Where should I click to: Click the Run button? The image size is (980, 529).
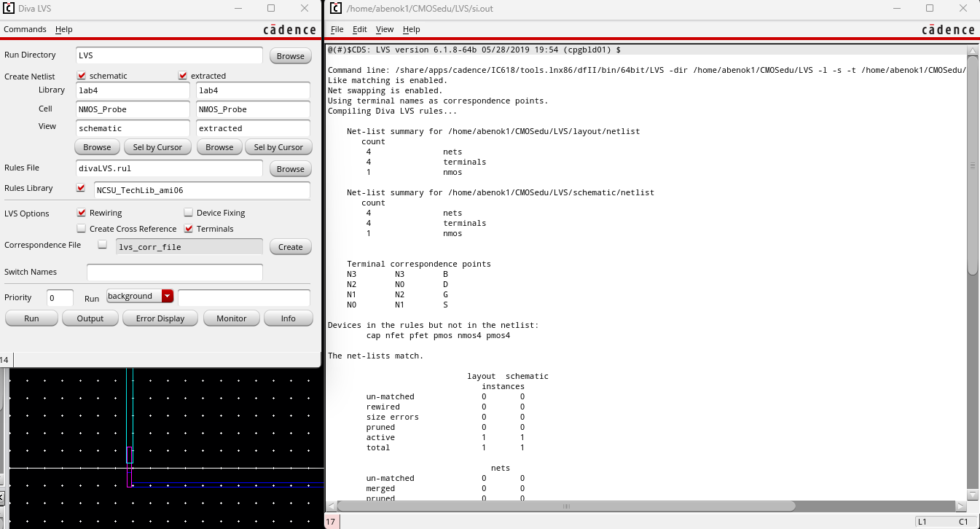(31, 318)
